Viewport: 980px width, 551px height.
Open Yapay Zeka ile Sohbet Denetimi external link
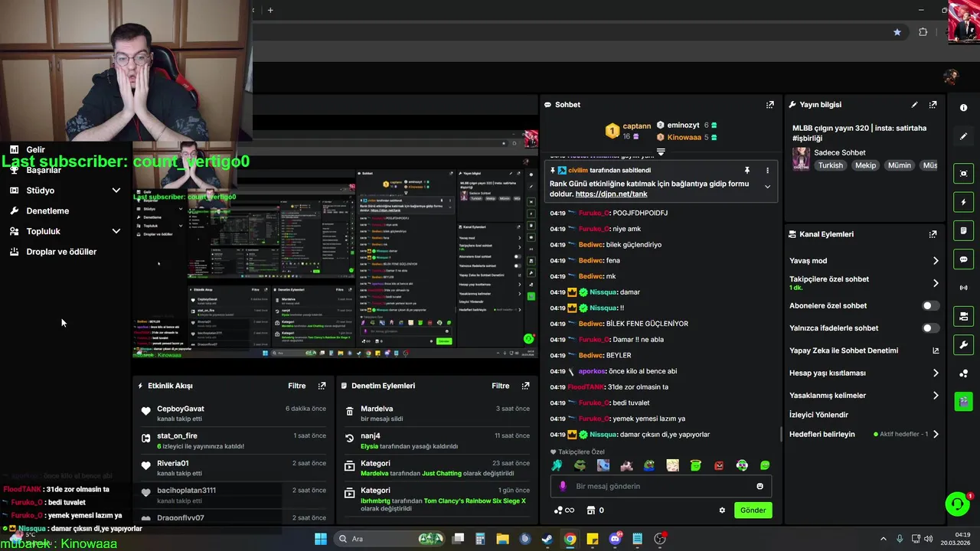click(x=936, y=350)
